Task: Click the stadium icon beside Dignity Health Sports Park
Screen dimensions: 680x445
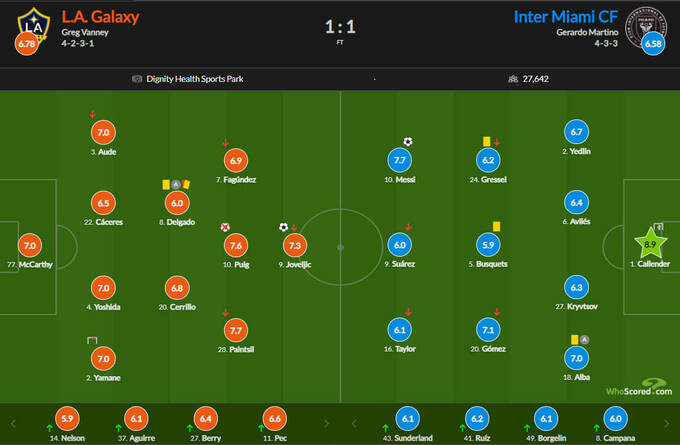Action: click(136, 78)
